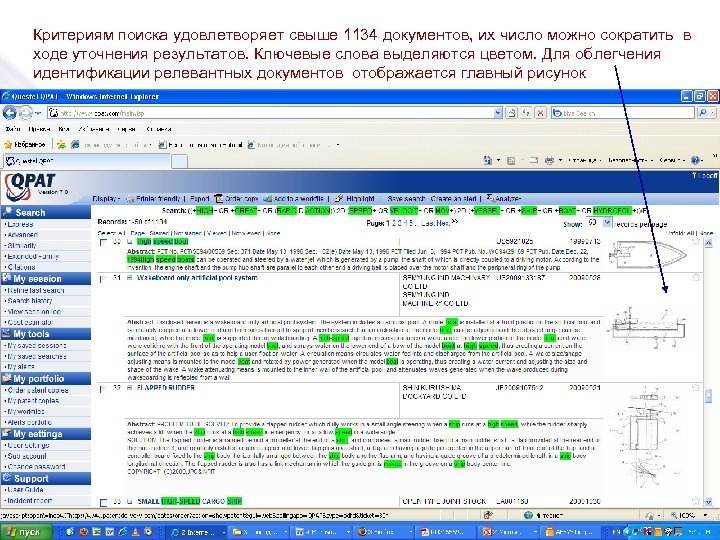Click the IE Back navigation button

click(10, 112)
